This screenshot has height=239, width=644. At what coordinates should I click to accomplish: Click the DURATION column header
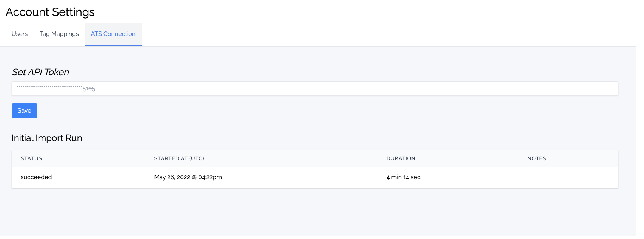[x=401, y=158]
